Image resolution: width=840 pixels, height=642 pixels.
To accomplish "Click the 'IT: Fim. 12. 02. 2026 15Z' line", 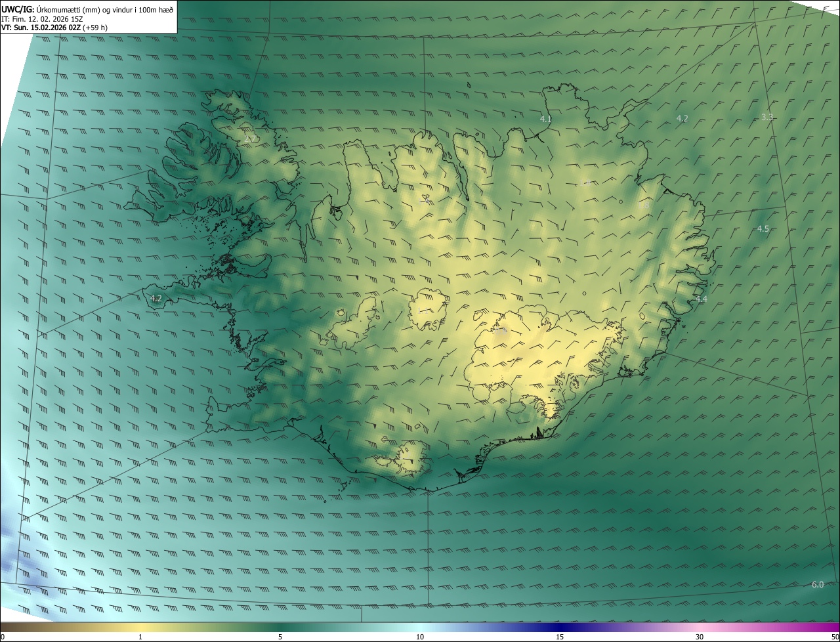I will tap(42, 18).
